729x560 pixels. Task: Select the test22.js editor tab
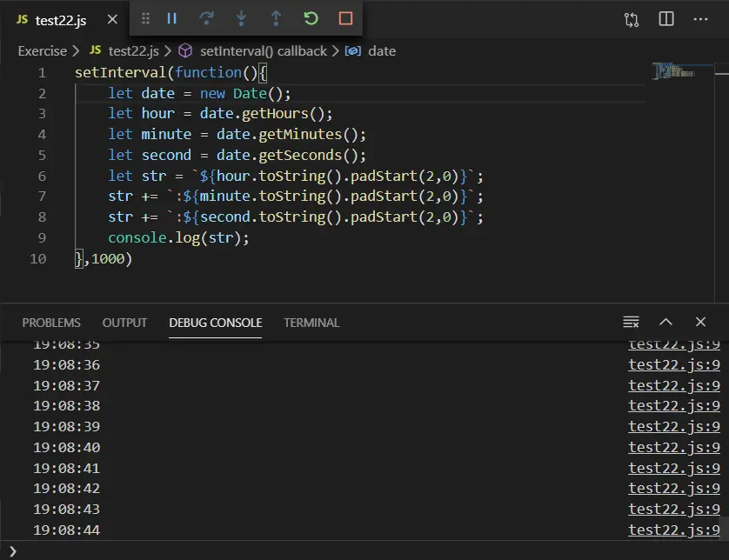click(60, 20)
